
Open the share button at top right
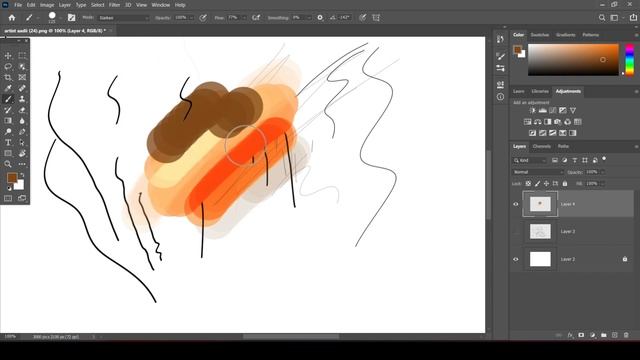(633, 18)
